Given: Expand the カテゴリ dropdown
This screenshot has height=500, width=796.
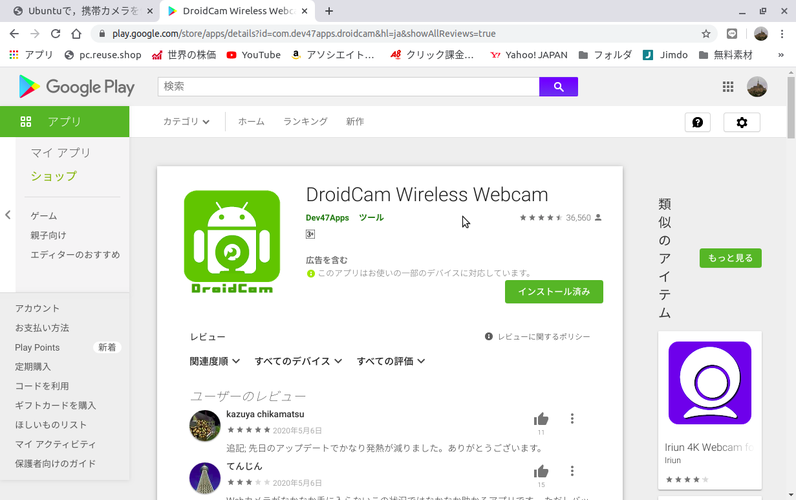Looking at the screenshot, I should (186, 121).
